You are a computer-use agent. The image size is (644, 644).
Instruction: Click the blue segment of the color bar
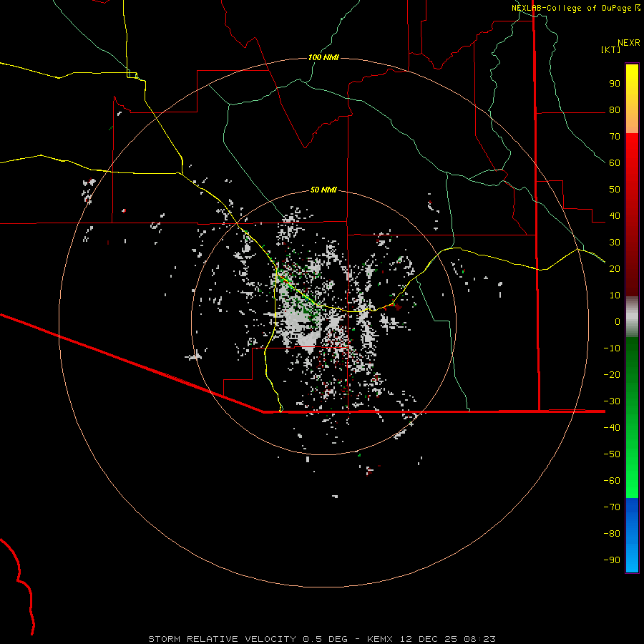pos(632,535)
